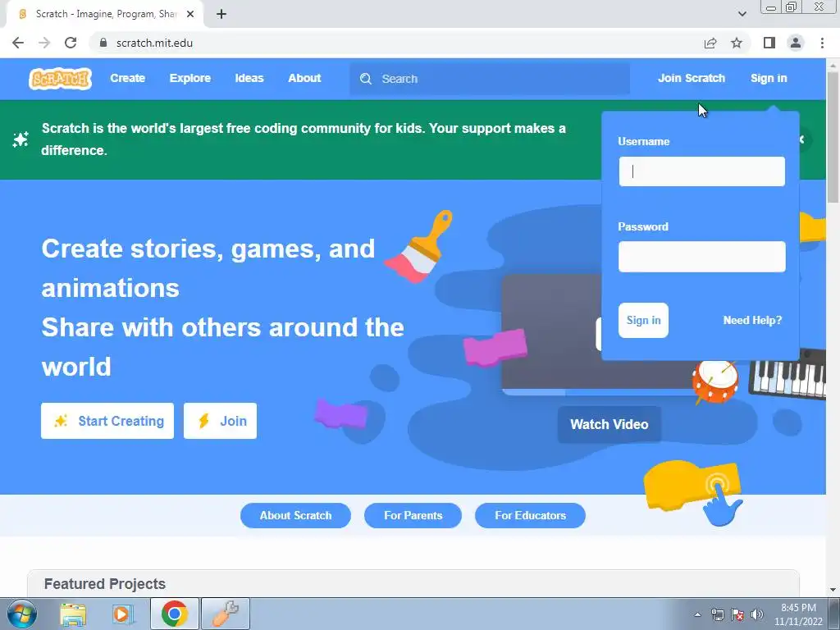Image resolution: width=840 pixels, height=630 pixels.
Task: Click the Start Creating button
Action: coord(107,421)
